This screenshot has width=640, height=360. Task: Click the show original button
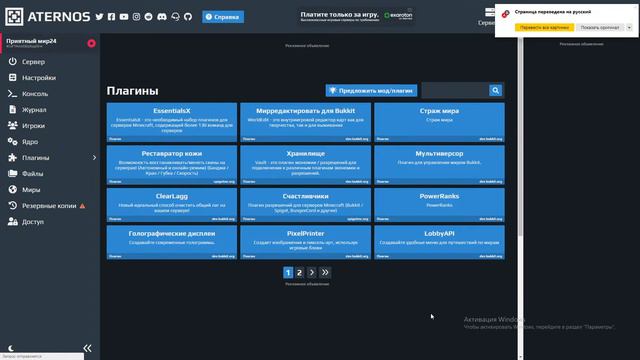pyautogui.click(x=600, y=27)
